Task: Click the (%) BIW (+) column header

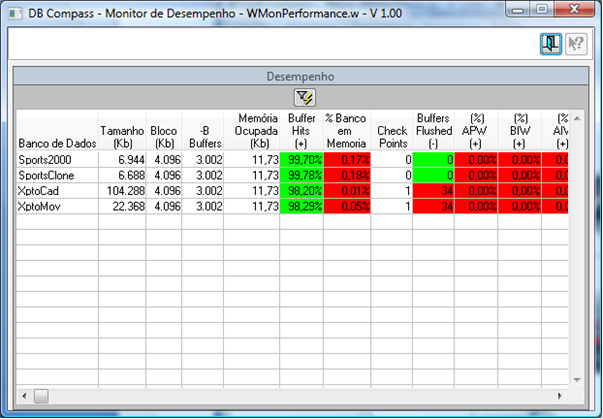Action: (x=520, y=131)
